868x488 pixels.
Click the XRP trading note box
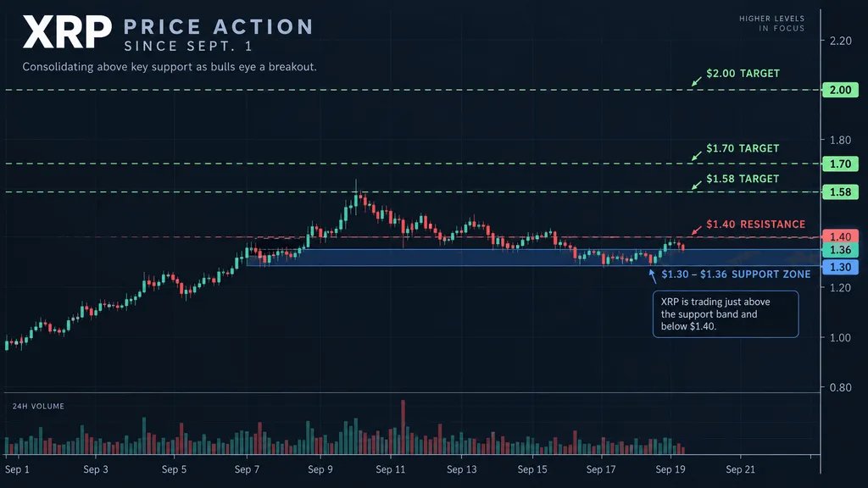pos(726,313)
